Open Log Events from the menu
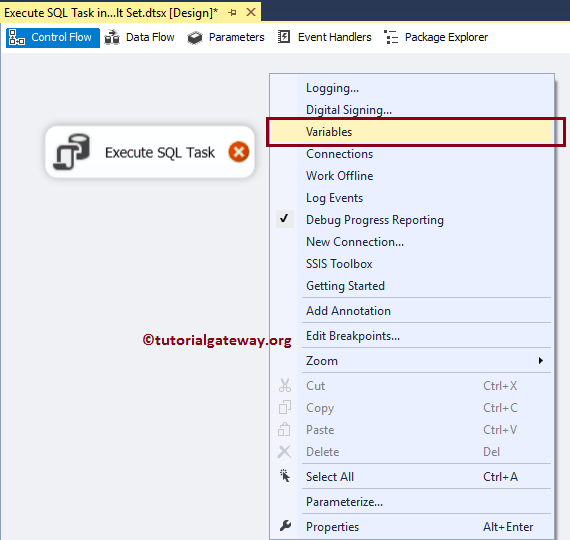This screenshot has width=570, height=540. pyautogui.click(x=412, y=198)
